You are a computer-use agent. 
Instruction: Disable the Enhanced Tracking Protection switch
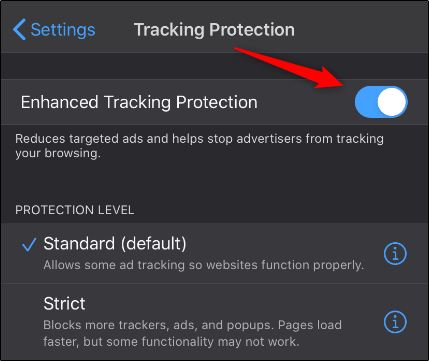coord(381,102)
